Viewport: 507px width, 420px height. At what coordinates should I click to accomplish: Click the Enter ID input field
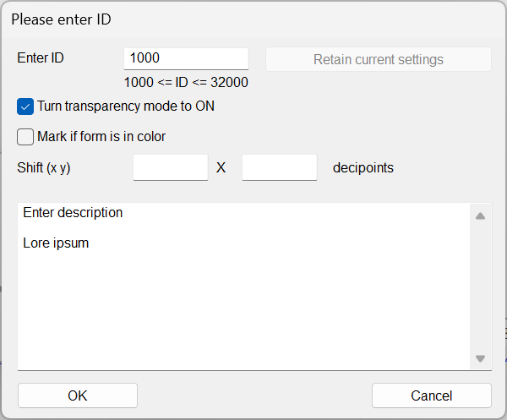click(186, 58)
